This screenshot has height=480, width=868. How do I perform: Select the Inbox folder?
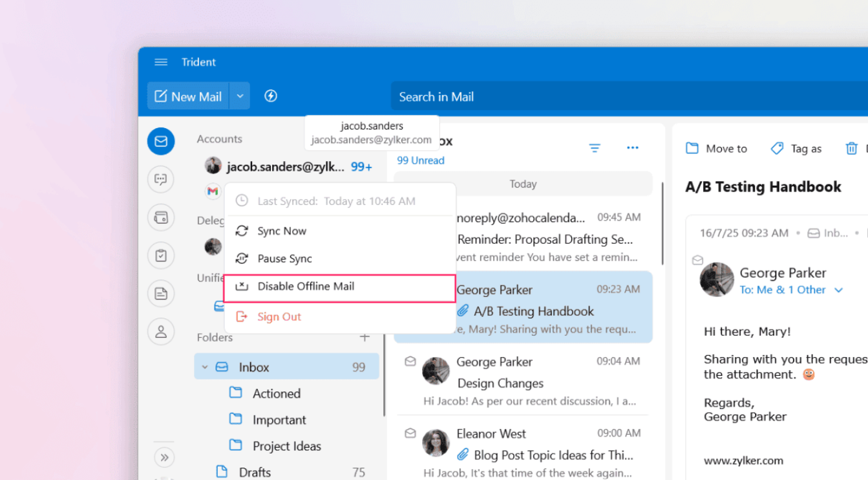click(286, 367)
